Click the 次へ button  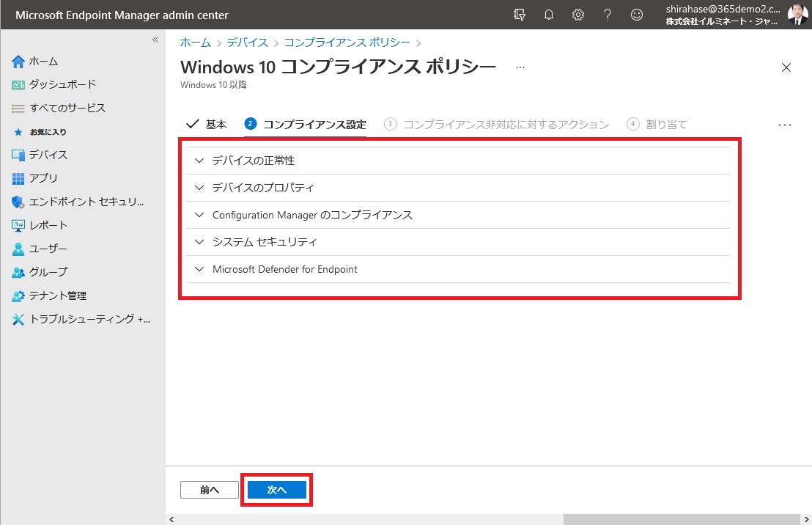(276, 490)
